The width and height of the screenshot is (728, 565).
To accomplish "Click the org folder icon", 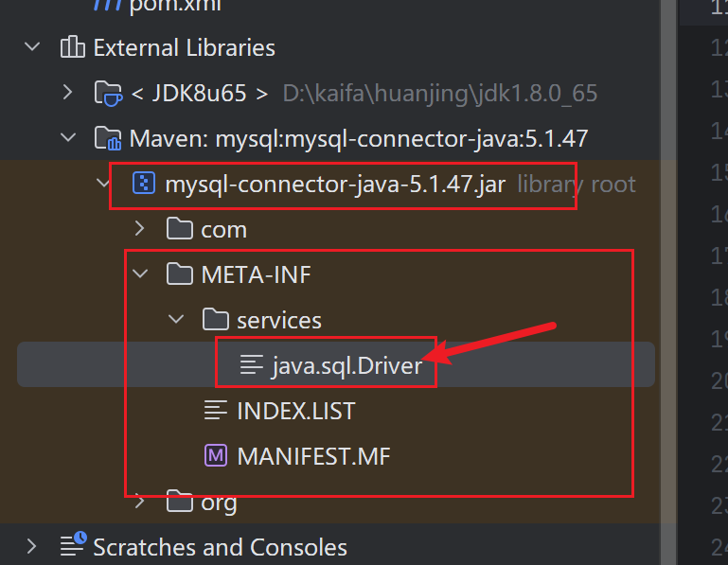I will tap(180, 501).
